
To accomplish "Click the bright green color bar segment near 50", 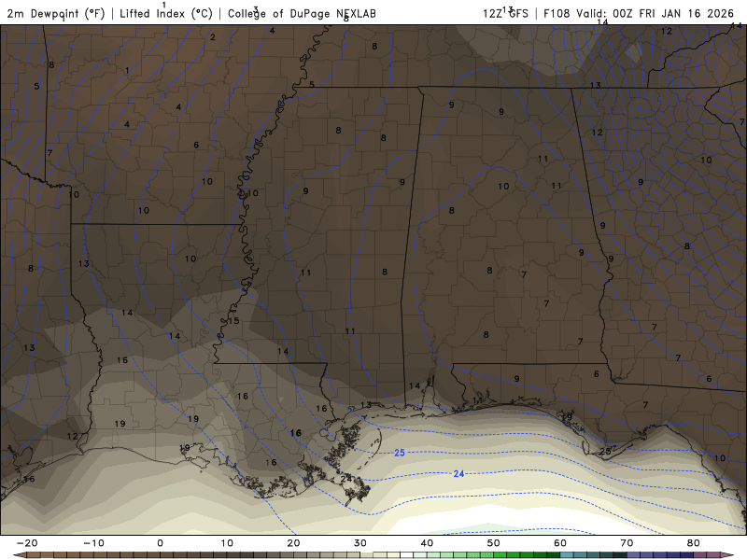I will coord(500,555).
